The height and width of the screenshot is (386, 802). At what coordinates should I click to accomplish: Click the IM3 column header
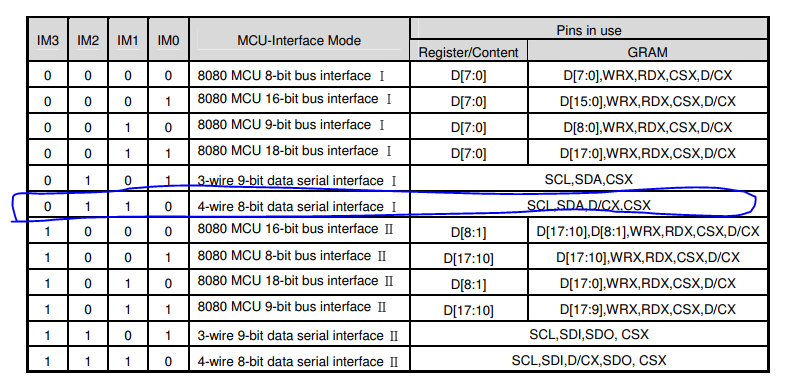[x=47, y=40]
